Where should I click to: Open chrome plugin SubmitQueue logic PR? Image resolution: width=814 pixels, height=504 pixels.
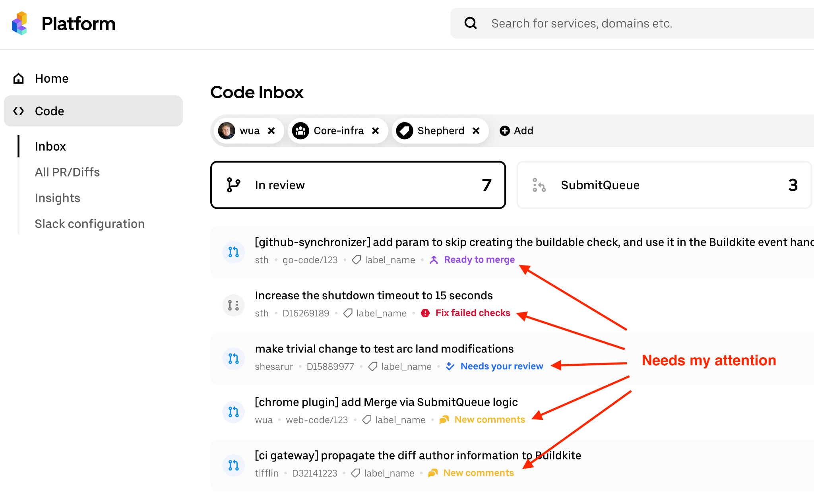coord(386,402)
